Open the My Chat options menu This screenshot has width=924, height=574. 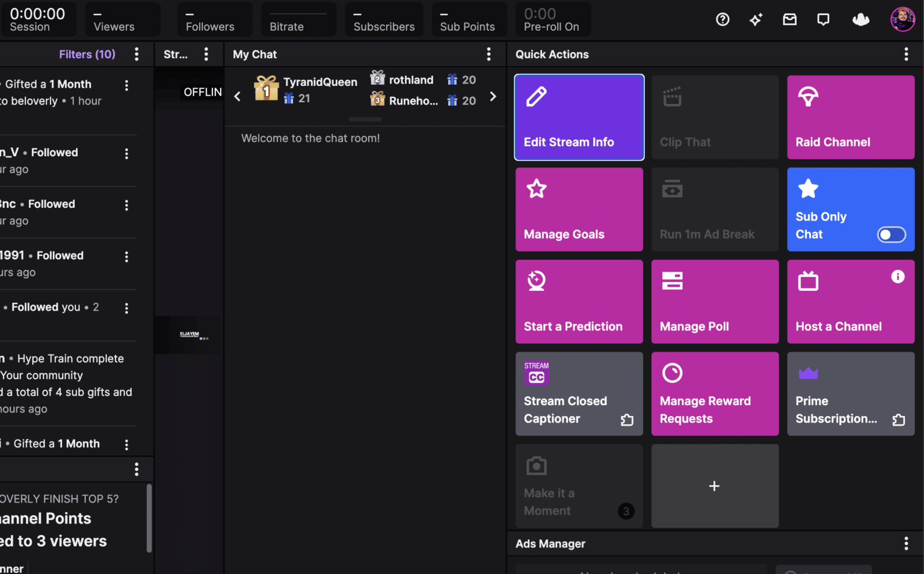[488, 54]
